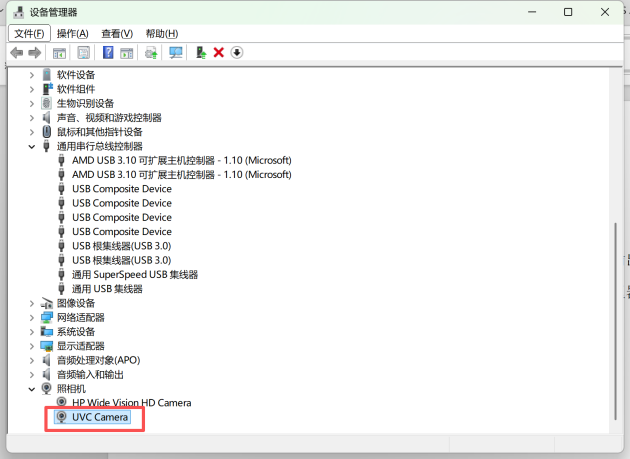This screenshot has width=630, height=459.
Task: Click the display card icon beside 显示适配器
Action: [x=47, y=346]
